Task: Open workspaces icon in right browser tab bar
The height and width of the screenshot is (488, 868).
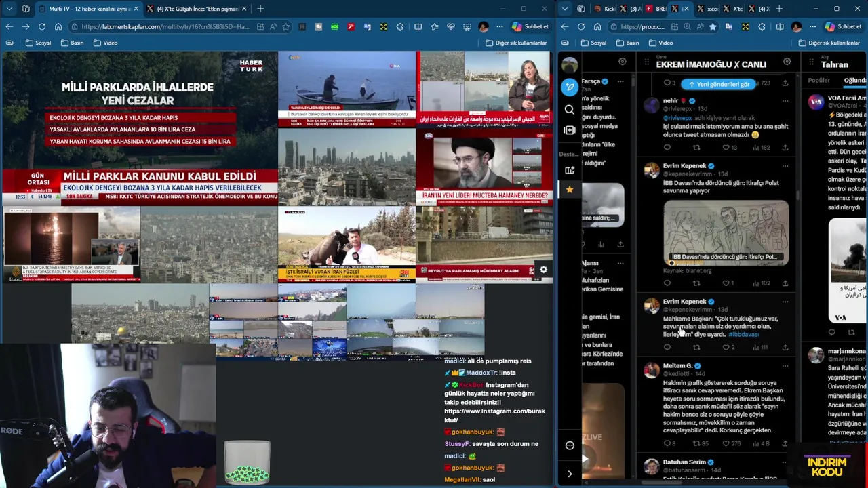Action: [x=581, y=9]
